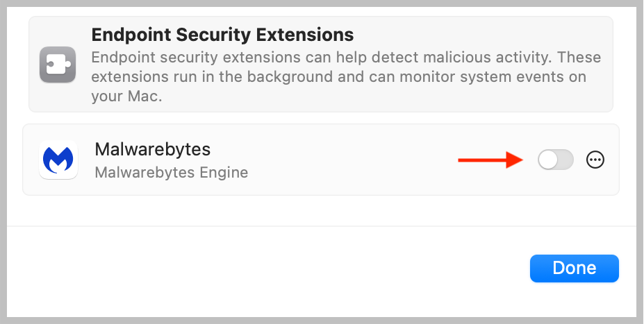Click the red arrow pointing to the toggle
The height and width of the screenshot is (324, 644).
point(490,160)
